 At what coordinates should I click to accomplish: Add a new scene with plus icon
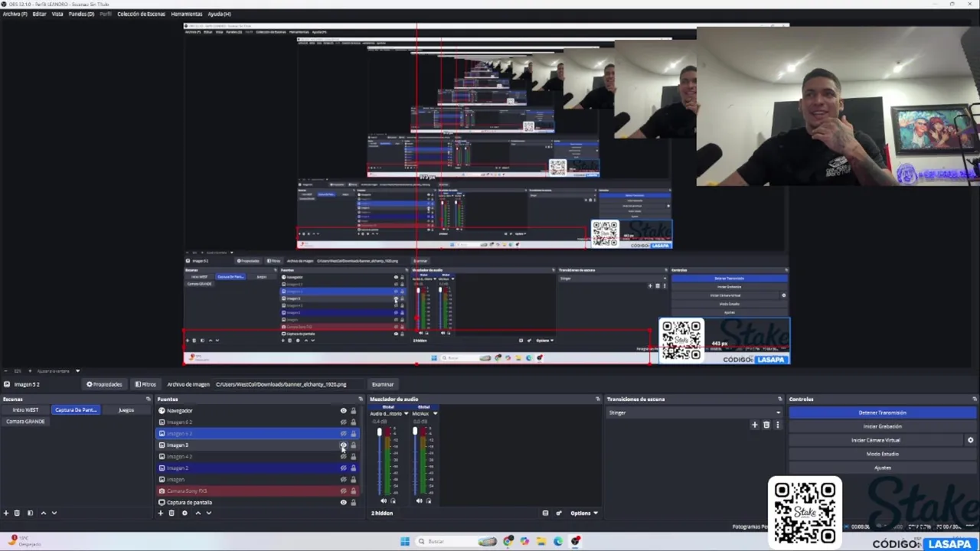[6, 513]
